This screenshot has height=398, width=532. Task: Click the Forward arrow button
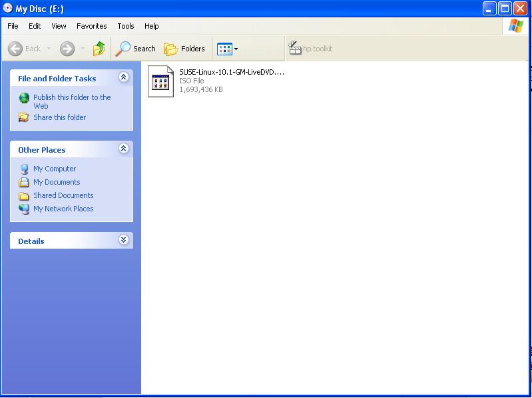(67, 49)
